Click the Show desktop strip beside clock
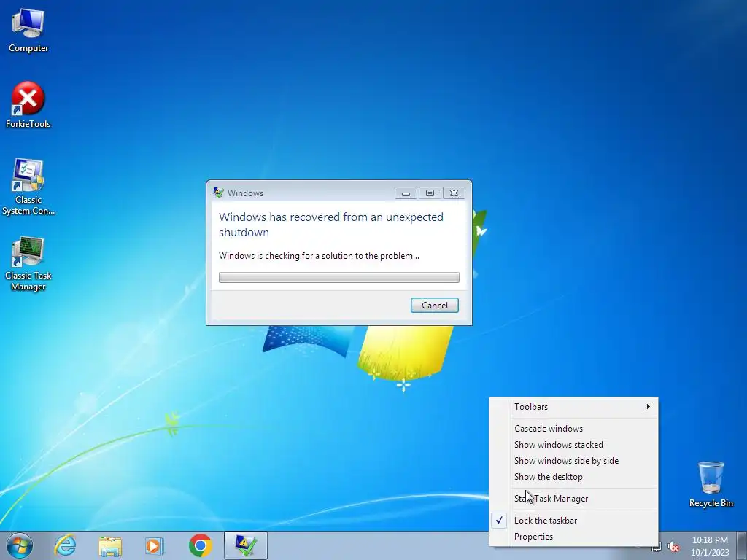This screenshot has height=560, width=747. [742, 545]
